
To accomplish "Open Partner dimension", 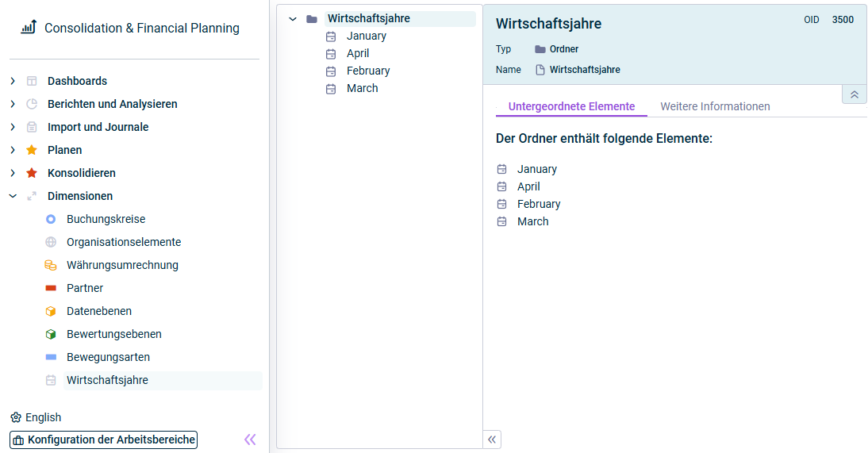I will [x=85, y=288].
